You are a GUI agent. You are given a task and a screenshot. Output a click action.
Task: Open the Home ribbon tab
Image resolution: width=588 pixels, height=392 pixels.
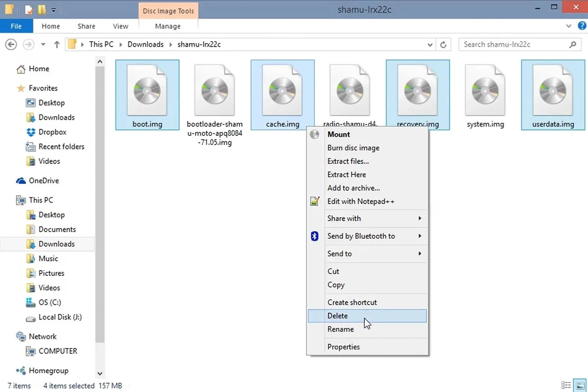click(50, 26)
